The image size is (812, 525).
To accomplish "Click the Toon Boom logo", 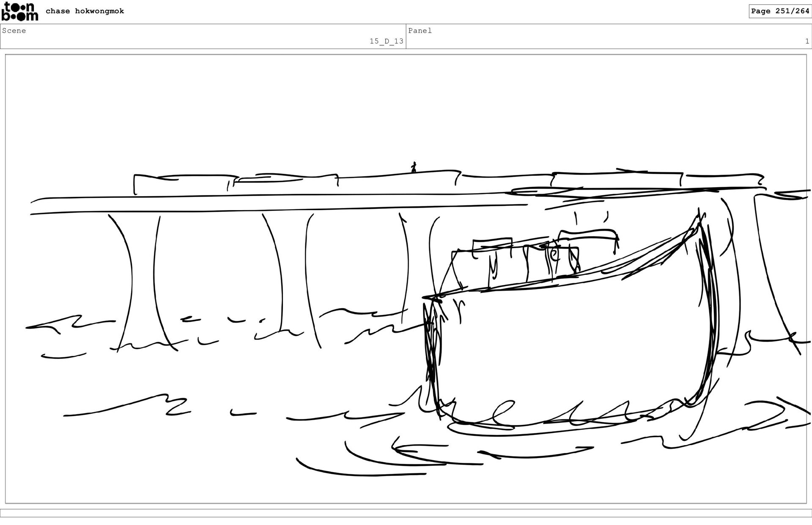I will tap(20, 11).
